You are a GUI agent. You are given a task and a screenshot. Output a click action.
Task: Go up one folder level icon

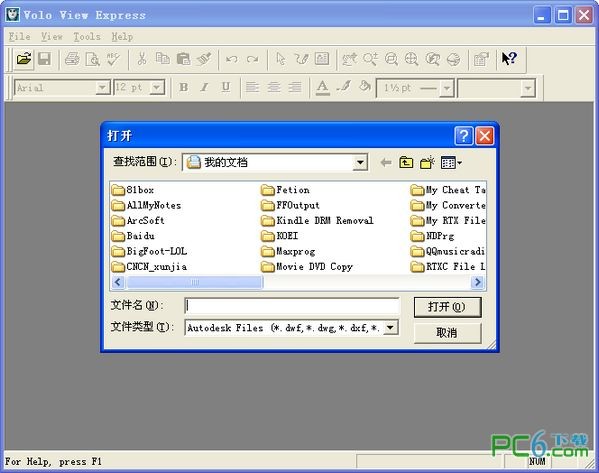click(406, 163)
